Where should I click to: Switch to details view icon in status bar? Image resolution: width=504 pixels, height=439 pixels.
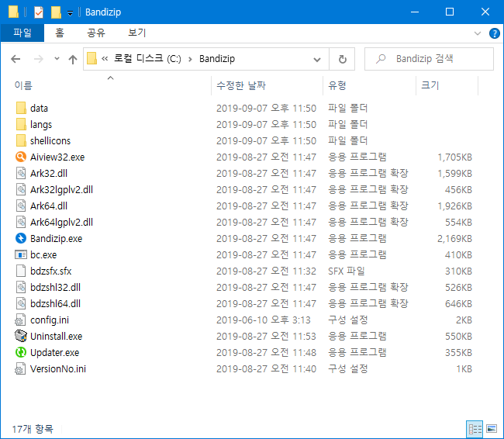pos(475,429)
